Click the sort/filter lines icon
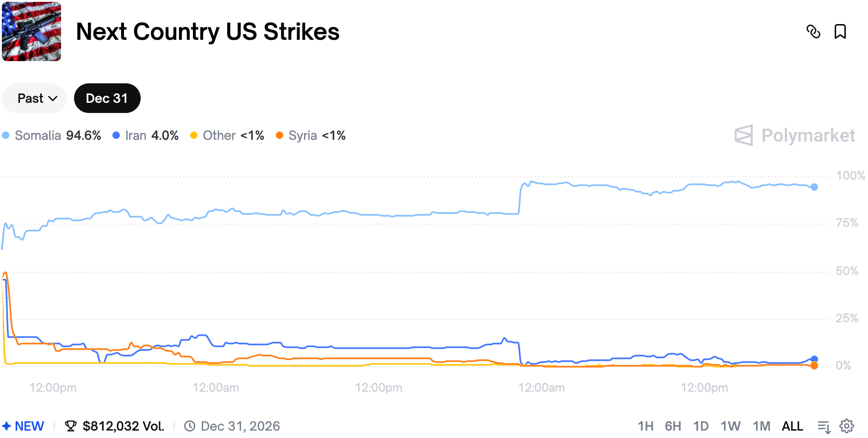 824,426
